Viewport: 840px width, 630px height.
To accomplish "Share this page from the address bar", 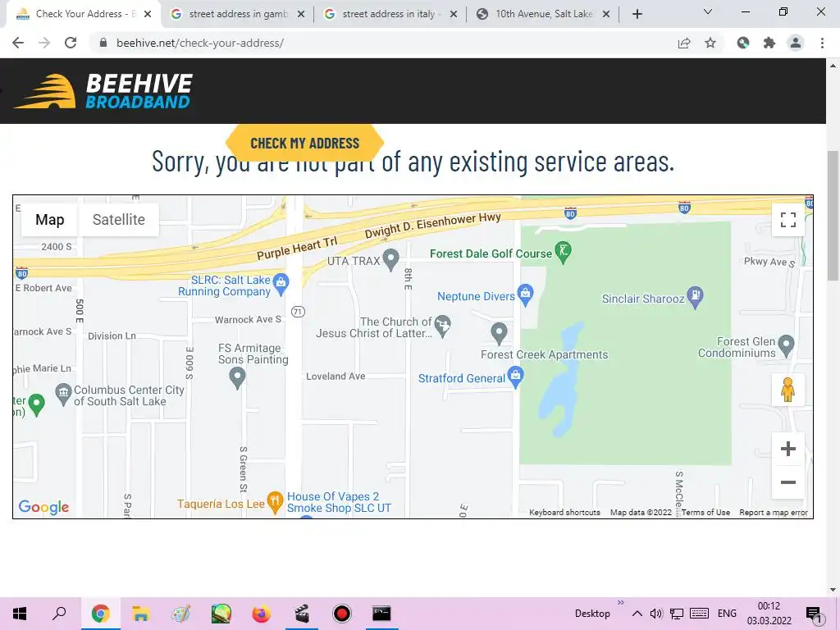I will tap(684, 43).
